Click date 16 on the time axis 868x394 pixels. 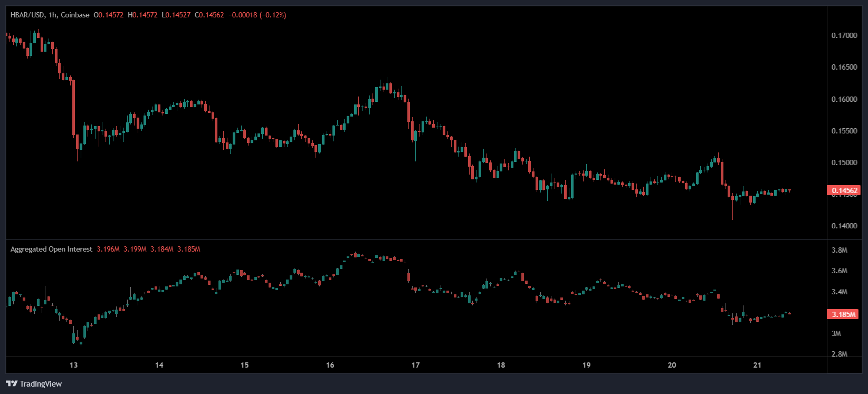click(330, 365)
